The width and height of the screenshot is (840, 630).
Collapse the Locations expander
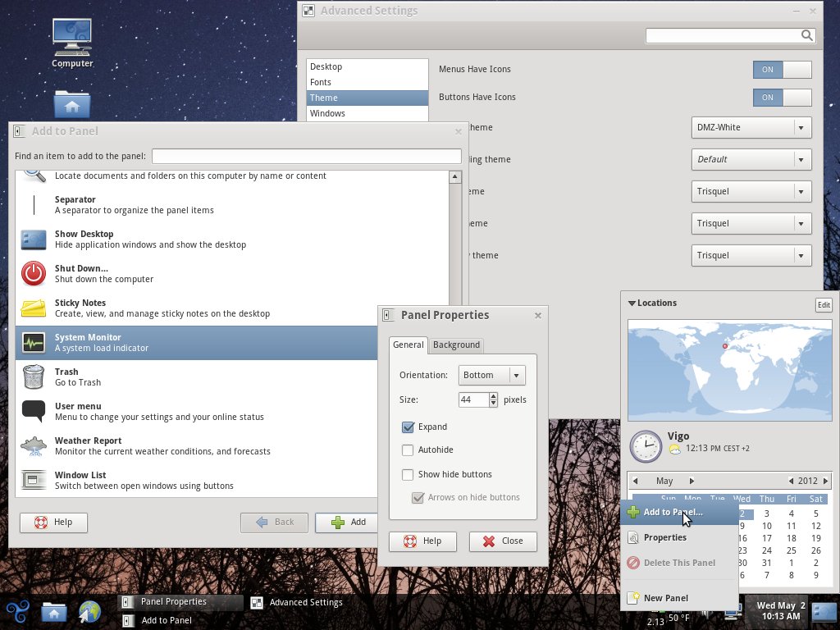click(632, 304)
